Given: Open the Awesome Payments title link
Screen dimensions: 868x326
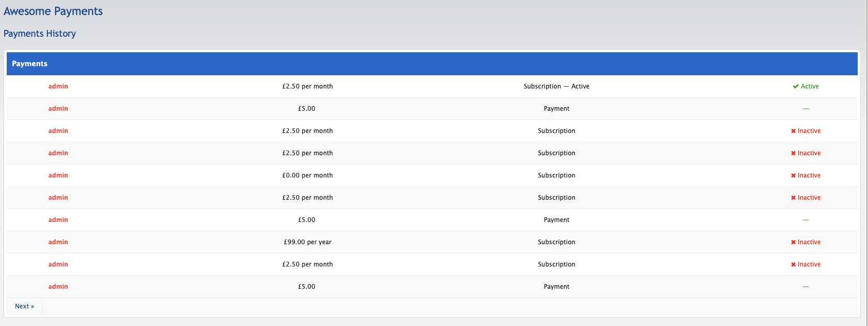Looking at the screenshot, I should pyautogui.click(x=53, y=11).
